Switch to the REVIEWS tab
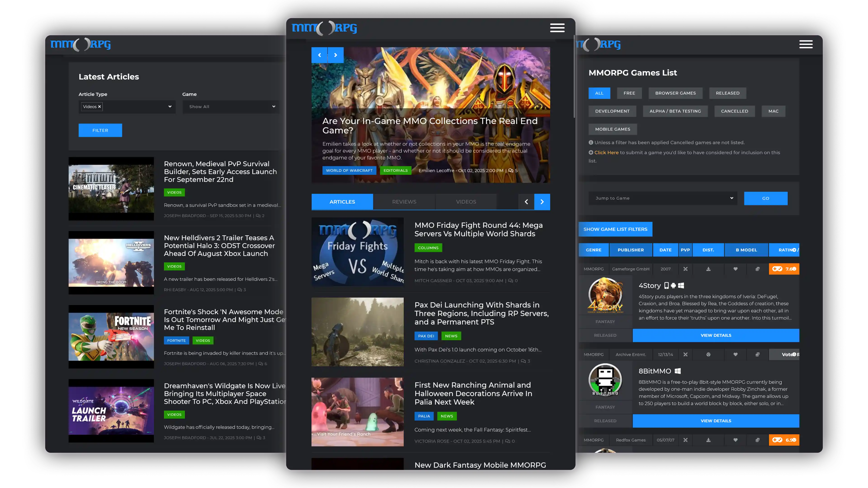The height and width of the screenshot is (488, 868). click(404, 201)
